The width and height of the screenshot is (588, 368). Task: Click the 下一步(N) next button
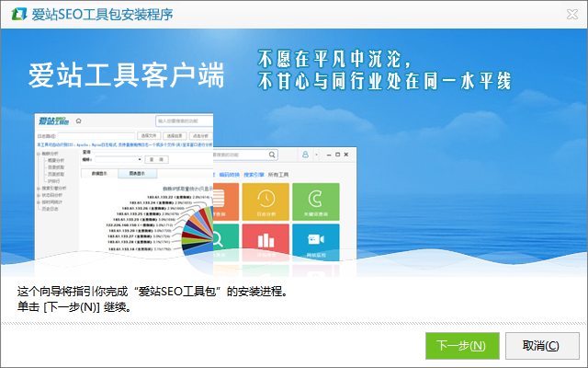(x=462, y=346)
